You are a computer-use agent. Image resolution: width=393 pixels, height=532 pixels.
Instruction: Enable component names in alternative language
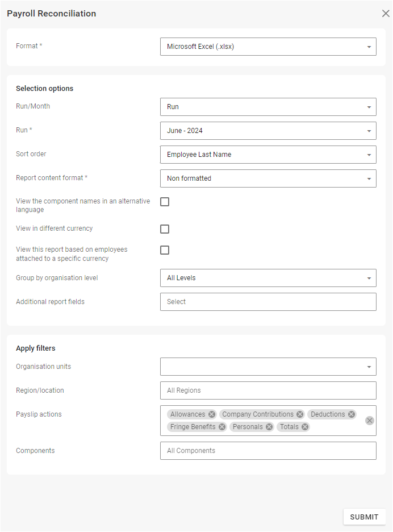[x=165, y=202]
